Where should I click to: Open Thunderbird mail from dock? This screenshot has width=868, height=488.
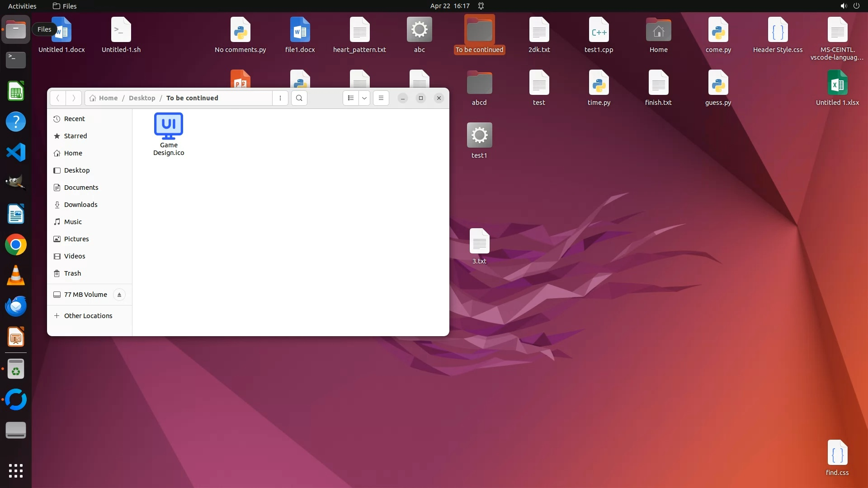pyautogui.click(x=16, y=306)
